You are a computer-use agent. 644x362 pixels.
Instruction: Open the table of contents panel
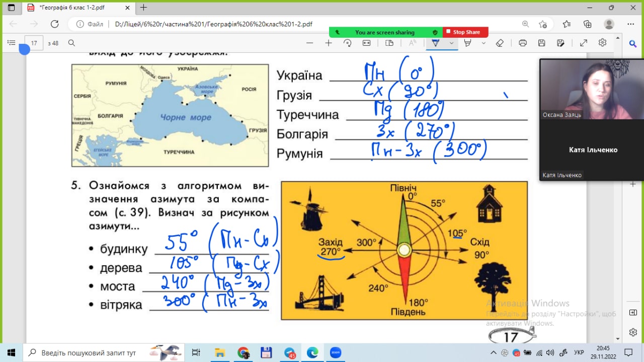pyautogui.click(x=12, y=43)
